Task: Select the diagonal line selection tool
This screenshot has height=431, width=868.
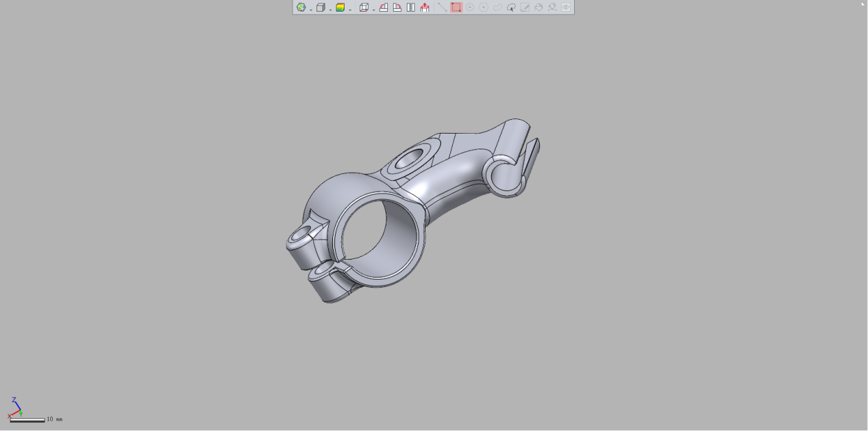Action: [443, 8]
